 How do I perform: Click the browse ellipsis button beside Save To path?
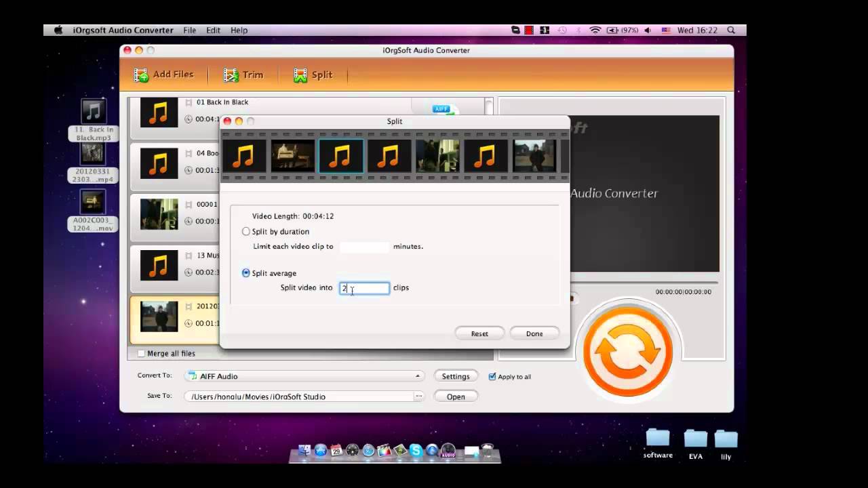click(419, 396)
